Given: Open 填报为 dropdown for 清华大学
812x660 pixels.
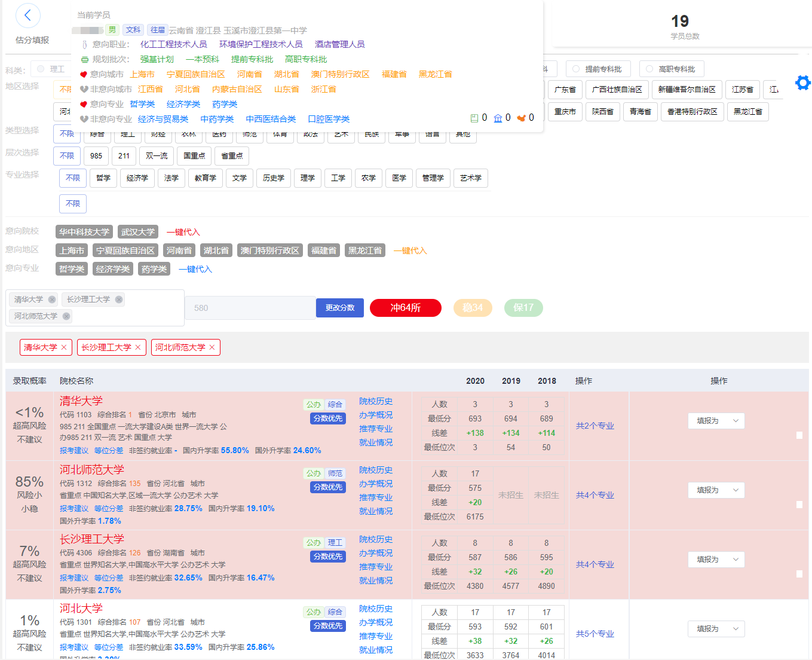Looking at the screenshot, I should pos(716,421).
